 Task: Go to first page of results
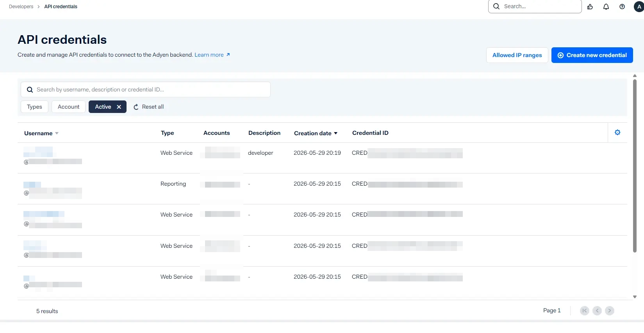click(x=585, y=311)
